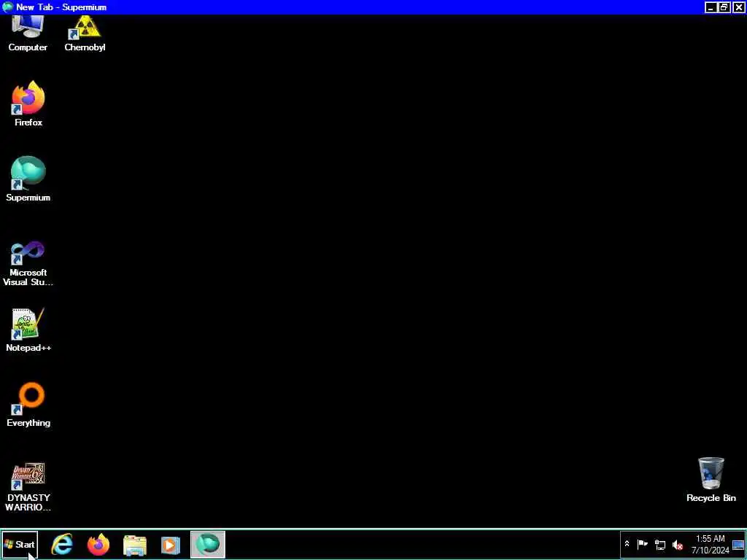The height and width of the screenshot is (560, 747).
Task: Click the Show Desktop button
Action: (x=738, y=544)
